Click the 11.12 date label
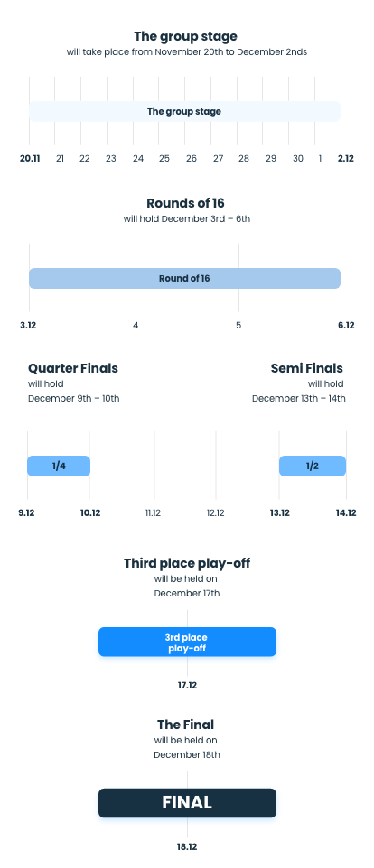Image resolution: width=374 pixels, height=868 pixels. tap(153, 513)
